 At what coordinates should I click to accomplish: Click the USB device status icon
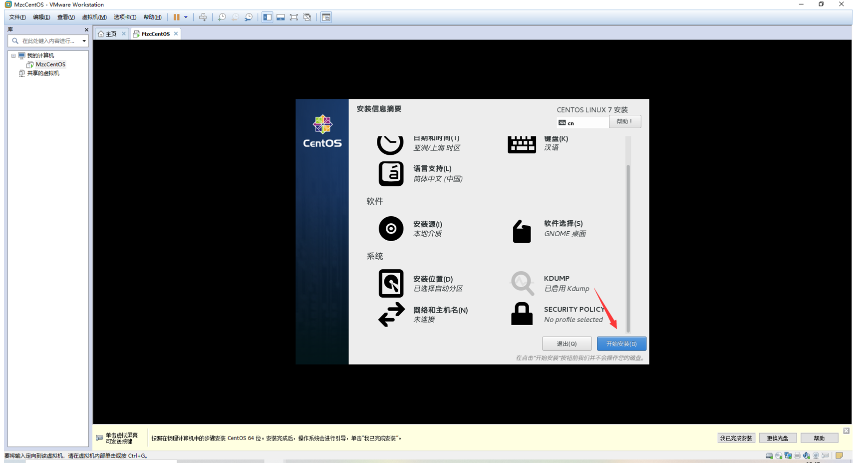pos(825,456)
